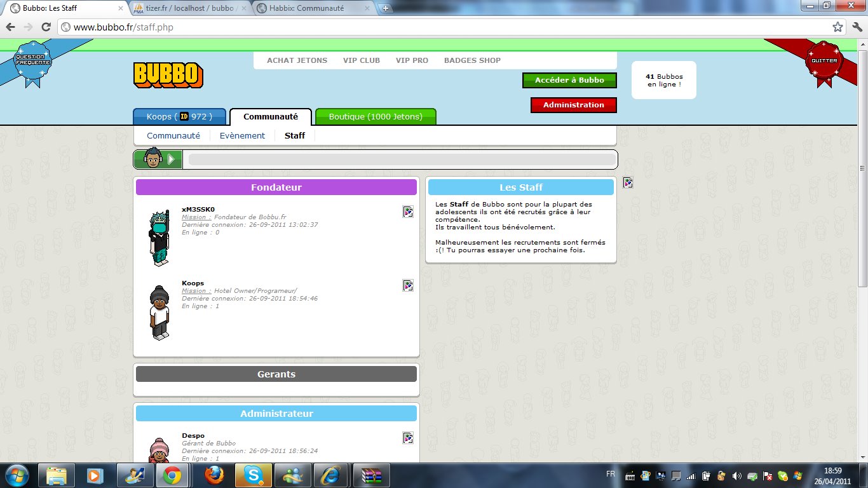Select the Evènement submenu link
Viewport: 868px width, 488px height.
242,135
